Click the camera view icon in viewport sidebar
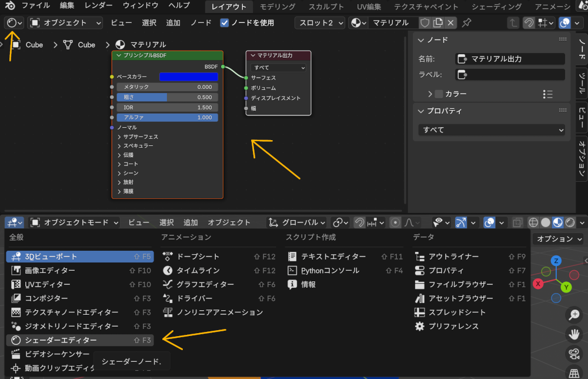This screenshot has width=588, height=379. tap(574, 354)
